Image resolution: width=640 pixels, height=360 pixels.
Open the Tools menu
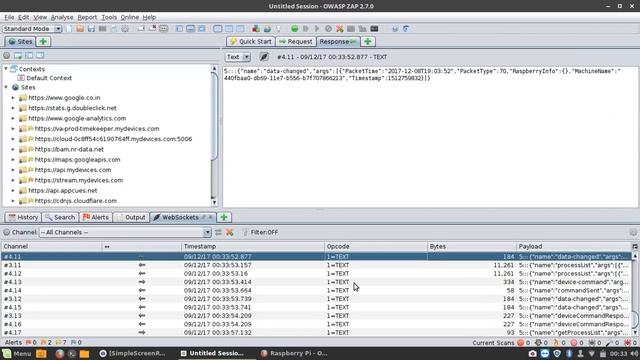(x=109, y=17)
